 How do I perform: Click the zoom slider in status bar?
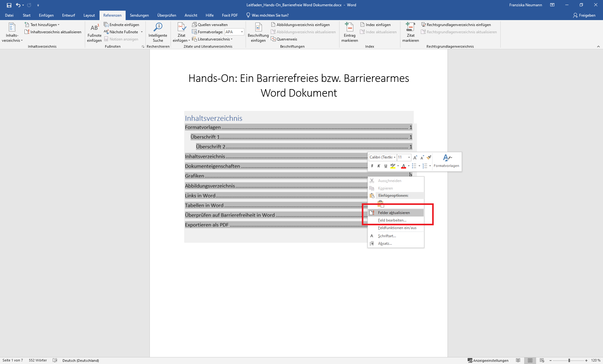pyautogui.click(x=569, y=361)
